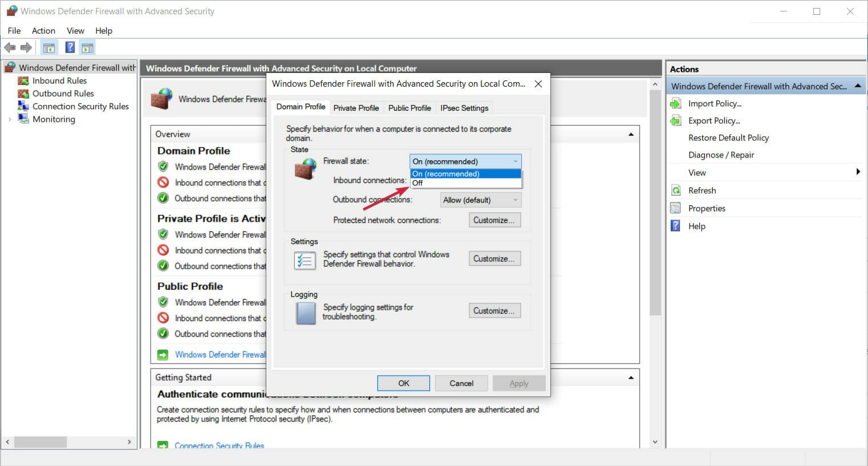The image size is (868, 466).
Task: Click OK in the properties dialog
Action: [x=404, y=383]
